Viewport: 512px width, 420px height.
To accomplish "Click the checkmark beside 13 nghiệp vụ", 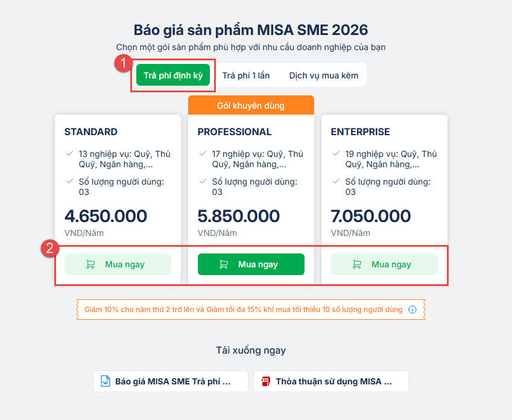I will click(70, 154).
